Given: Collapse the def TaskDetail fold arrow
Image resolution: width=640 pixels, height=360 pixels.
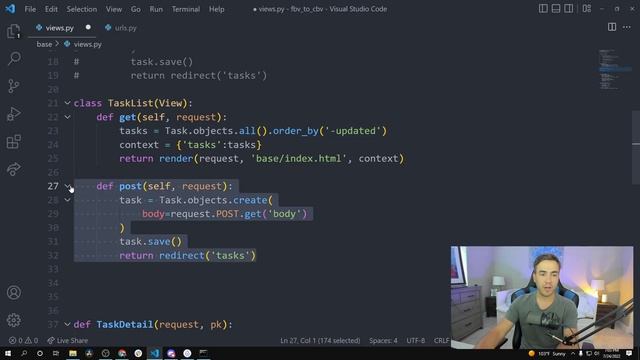Looking at the screenshot, I should (x=67, y=324).
